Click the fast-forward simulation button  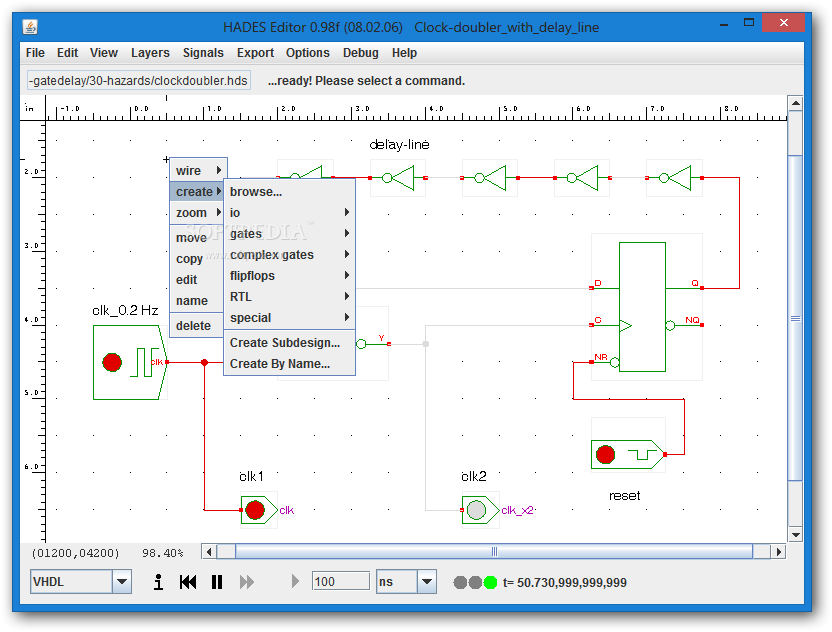246,582
